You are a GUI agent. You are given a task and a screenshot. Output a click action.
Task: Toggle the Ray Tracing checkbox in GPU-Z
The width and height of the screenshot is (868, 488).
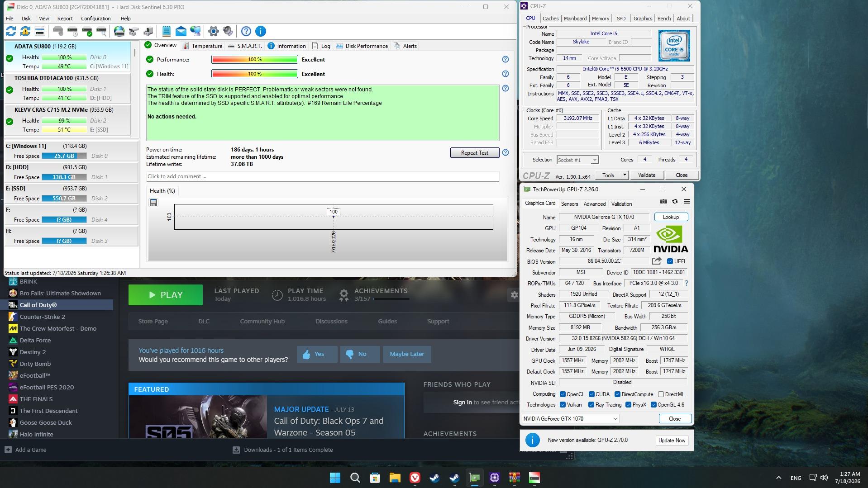(x=591, y=405)
